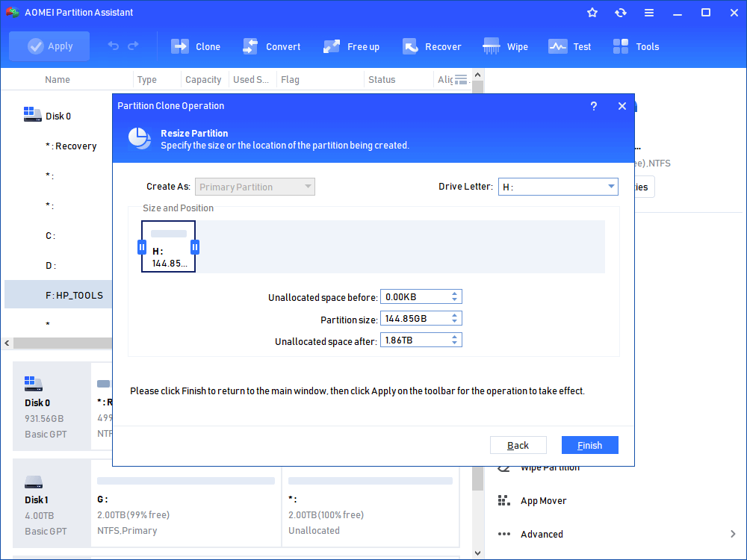Decrease the Partition size value

pos(454,321)
